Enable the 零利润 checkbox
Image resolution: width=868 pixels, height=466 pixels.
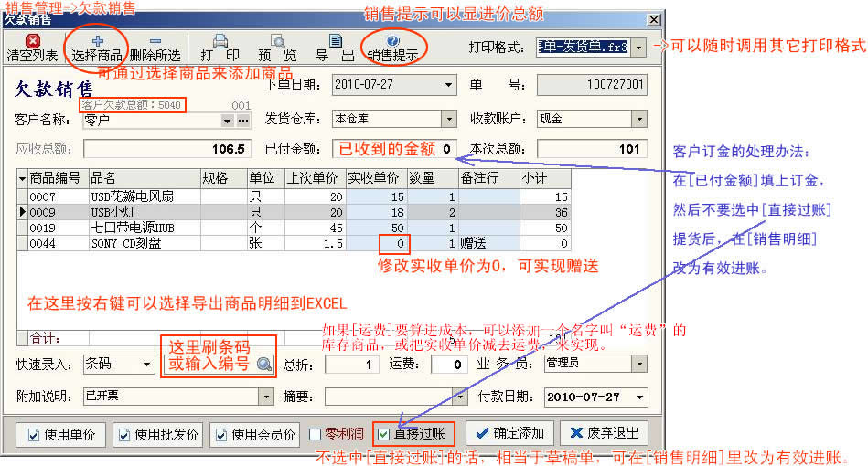315,434
